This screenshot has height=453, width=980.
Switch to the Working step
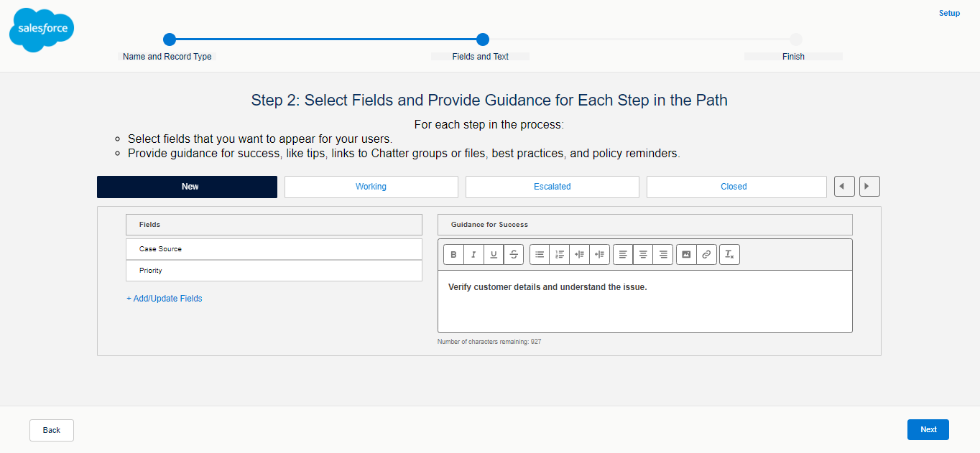coord(371,186)
